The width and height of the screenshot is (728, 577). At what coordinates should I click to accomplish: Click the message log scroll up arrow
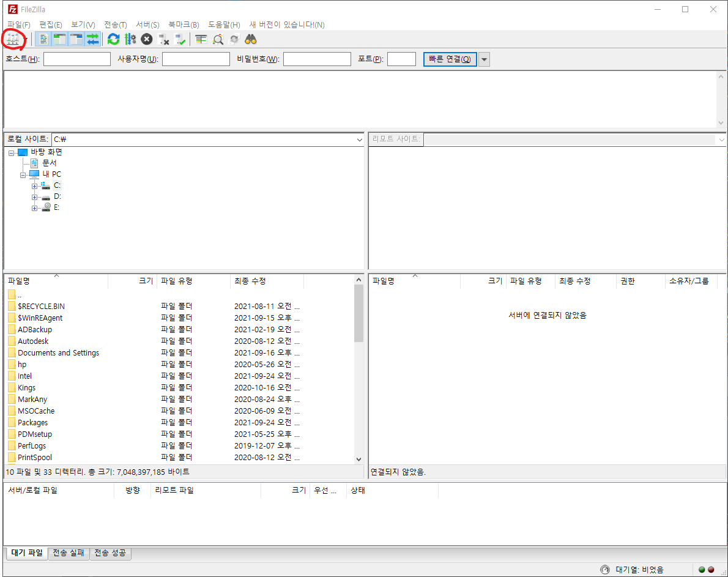pyautogui.click(x=721, y=76)
